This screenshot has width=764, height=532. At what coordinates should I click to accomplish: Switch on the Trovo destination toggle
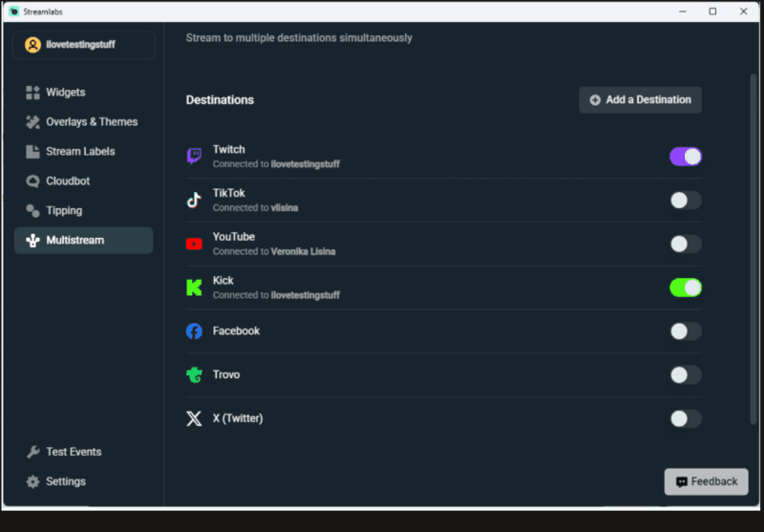pos(686,375)
